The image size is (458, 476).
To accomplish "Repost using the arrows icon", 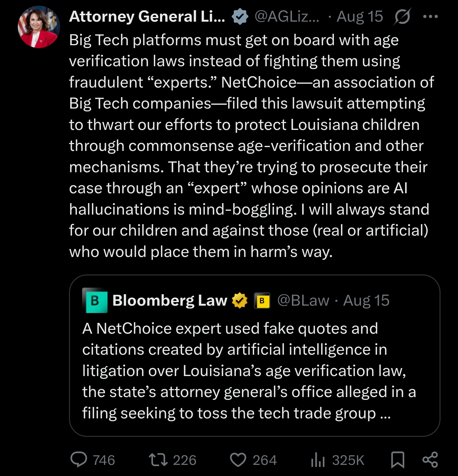I will click(x=158, y=460).
